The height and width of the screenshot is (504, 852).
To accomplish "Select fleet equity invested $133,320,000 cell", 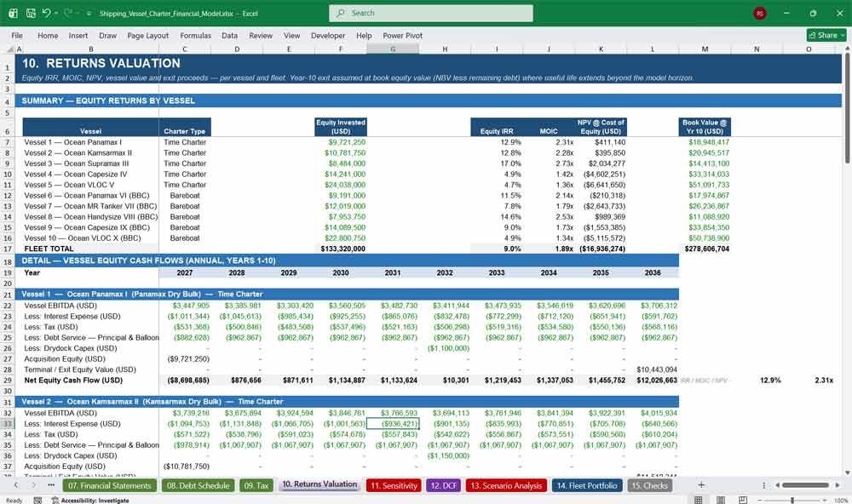I will tap(341, 249).
